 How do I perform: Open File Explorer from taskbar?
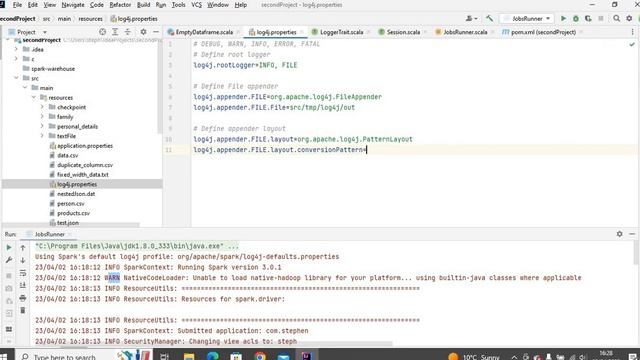(189, 356)
